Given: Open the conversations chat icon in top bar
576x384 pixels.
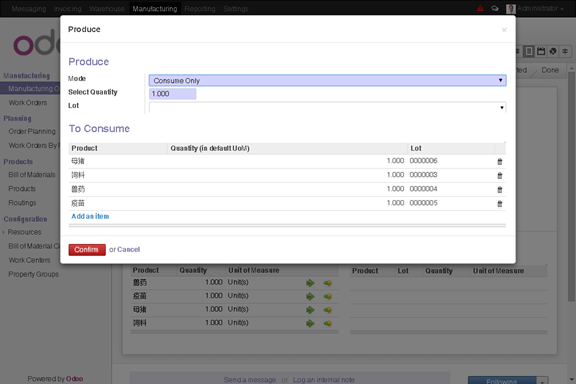Looking at the screenshot, I should 495,8.
